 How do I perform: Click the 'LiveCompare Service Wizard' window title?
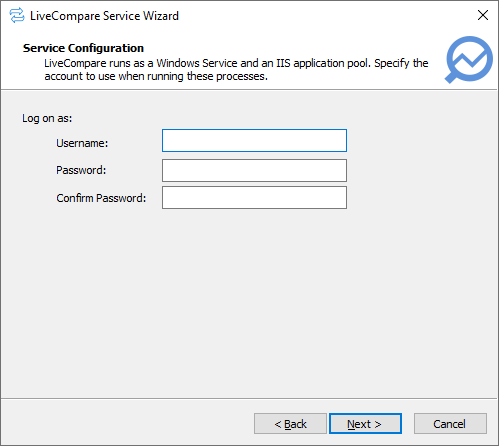[104, 16]
